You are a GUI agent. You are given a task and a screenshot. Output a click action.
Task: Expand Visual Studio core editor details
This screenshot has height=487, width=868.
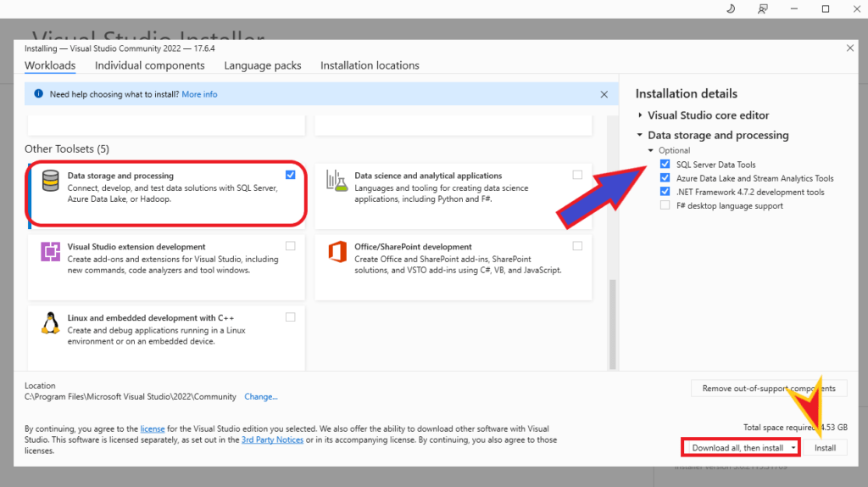[x=640, y=115]
